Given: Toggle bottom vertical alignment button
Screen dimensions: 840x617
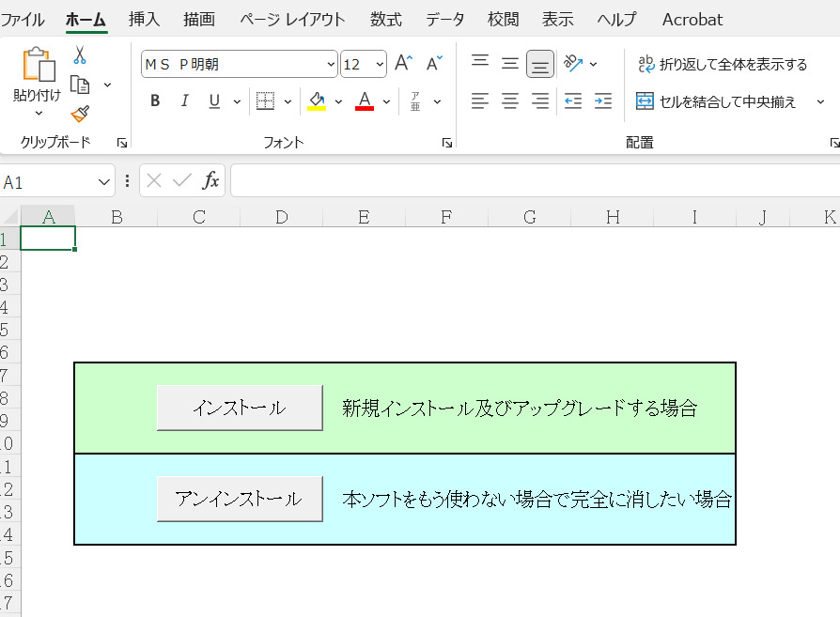Looking at the screenshot, I should [539, 64].
